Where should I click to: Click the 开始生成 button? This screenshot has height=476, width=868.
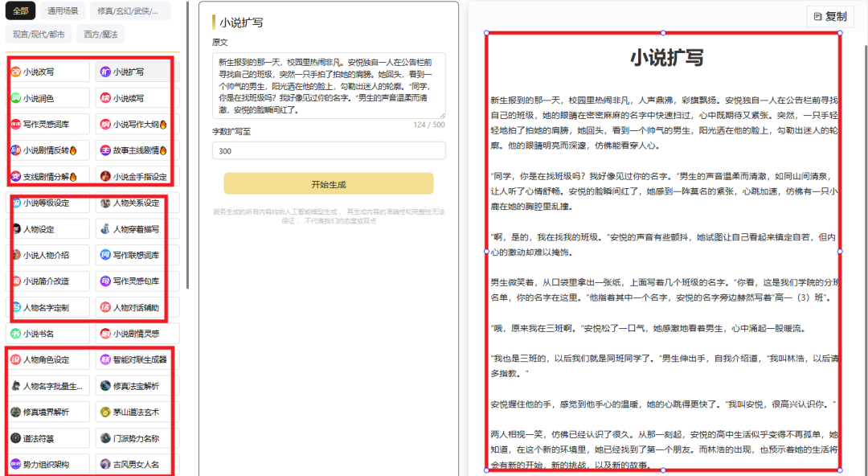coord(328,183)
